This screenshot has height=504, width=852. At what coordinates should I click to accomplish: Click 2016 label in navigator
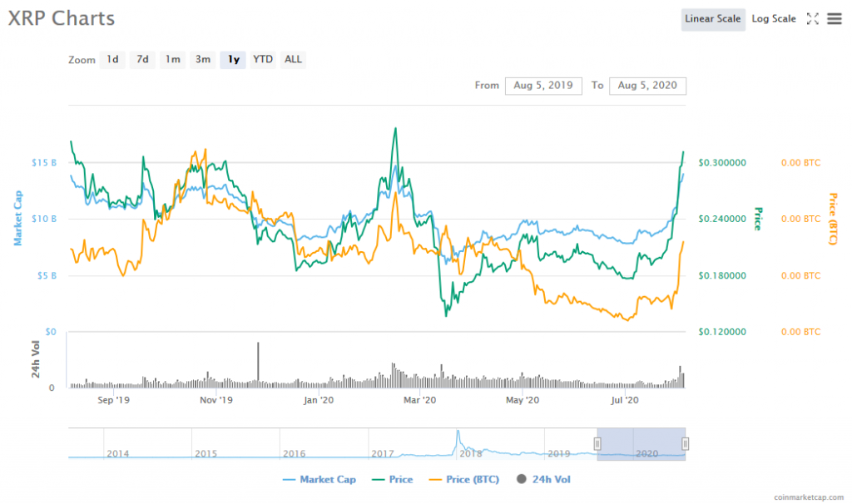[x=294, y=453]
